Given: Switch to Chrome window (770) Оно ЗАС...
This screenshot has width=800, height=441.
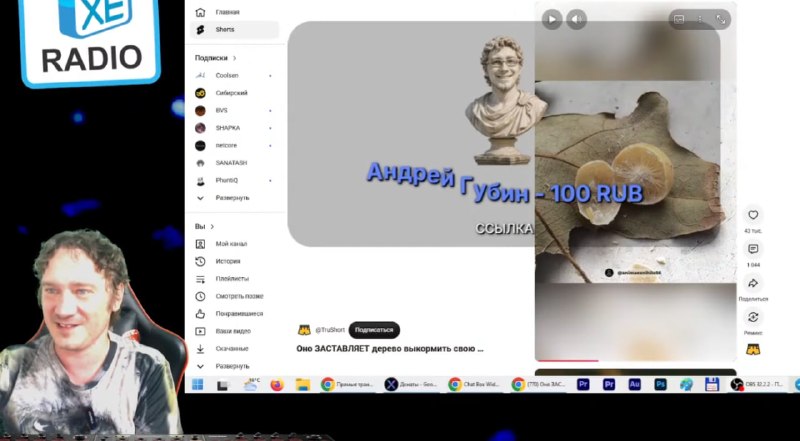Looking at the screenshot, I should point(539,384).
